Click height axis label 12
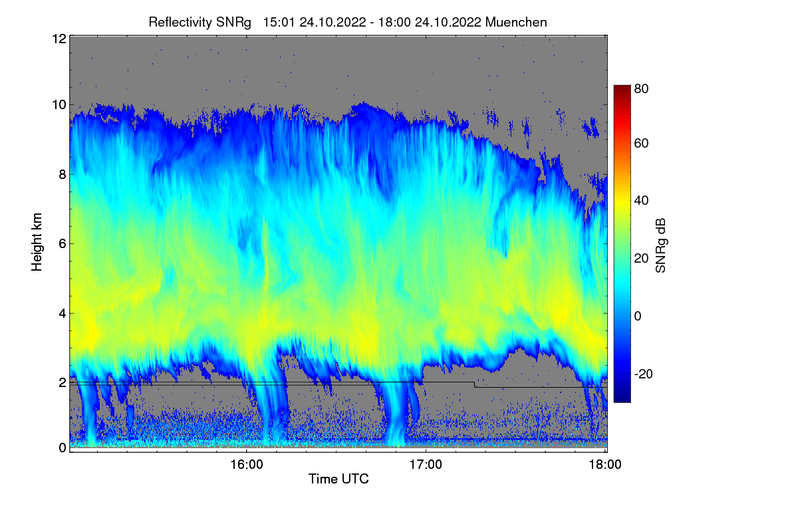Viewport: 798px width, 532px height. (x=59, y=39)
